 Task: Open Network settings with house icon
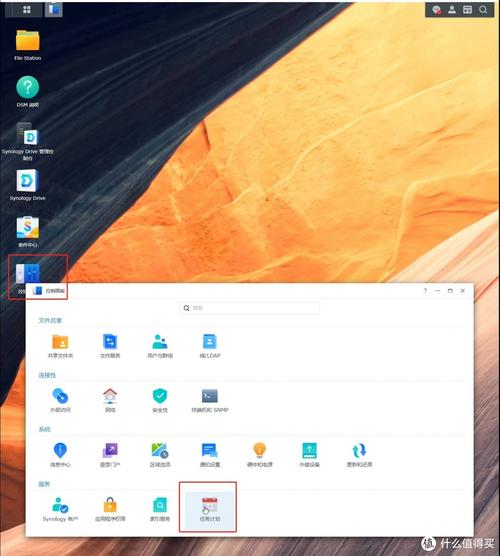coord(110,400)
